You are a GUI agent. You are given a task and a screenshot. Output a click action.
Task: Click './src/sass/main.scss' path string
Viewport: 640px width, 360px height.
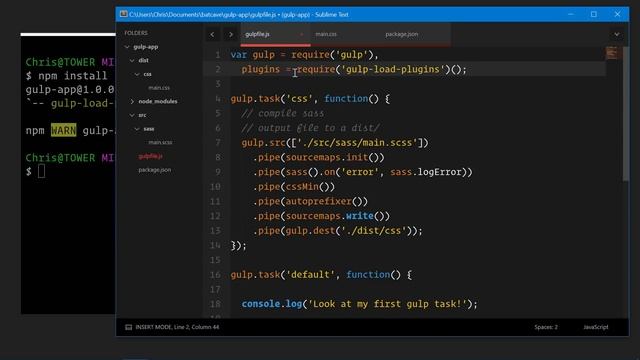(x=358, y=143)
